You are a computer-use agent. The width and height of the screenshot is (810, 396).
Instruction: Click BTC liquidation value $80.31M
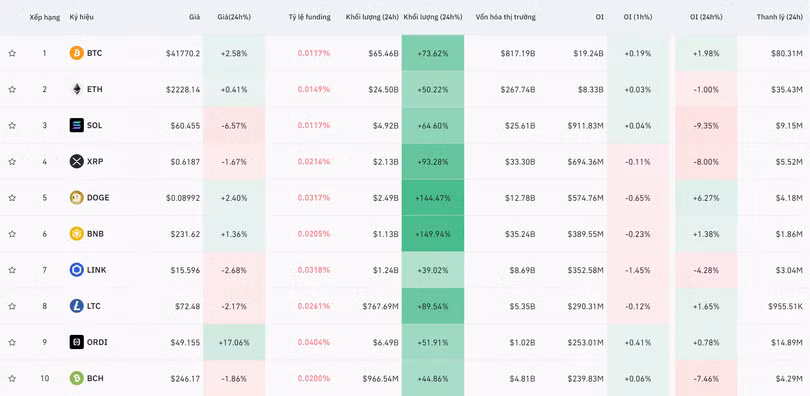pyautogui.click(x=787, y=53)
